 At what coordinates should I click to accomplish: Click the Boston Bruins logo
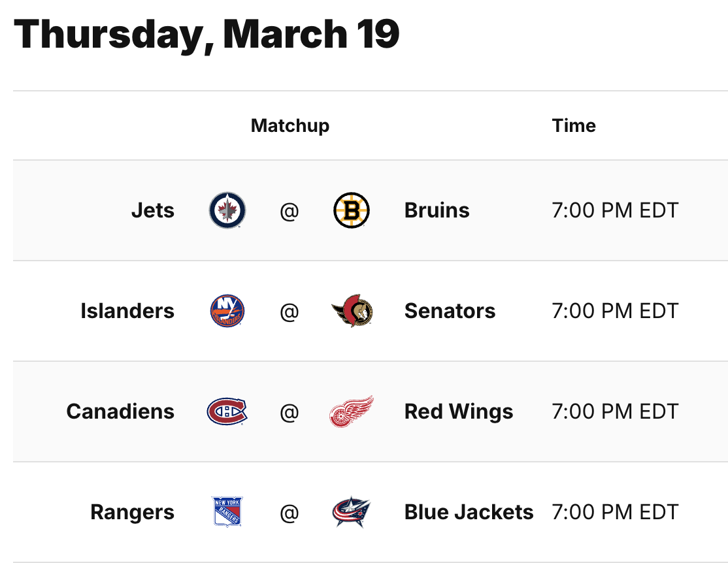point(352,210)
